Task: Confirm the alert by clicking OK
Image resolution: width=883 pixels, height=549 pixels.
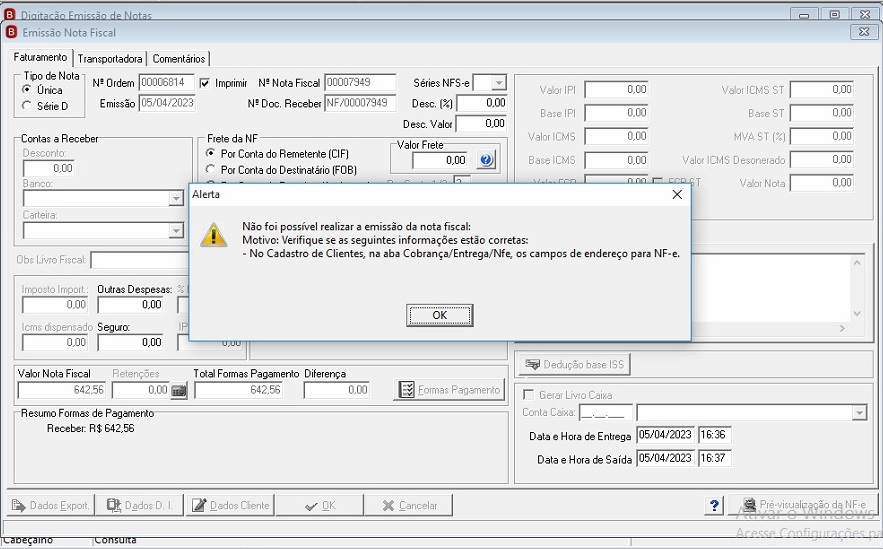Action: pyautogui.click(x=440, y=315)
